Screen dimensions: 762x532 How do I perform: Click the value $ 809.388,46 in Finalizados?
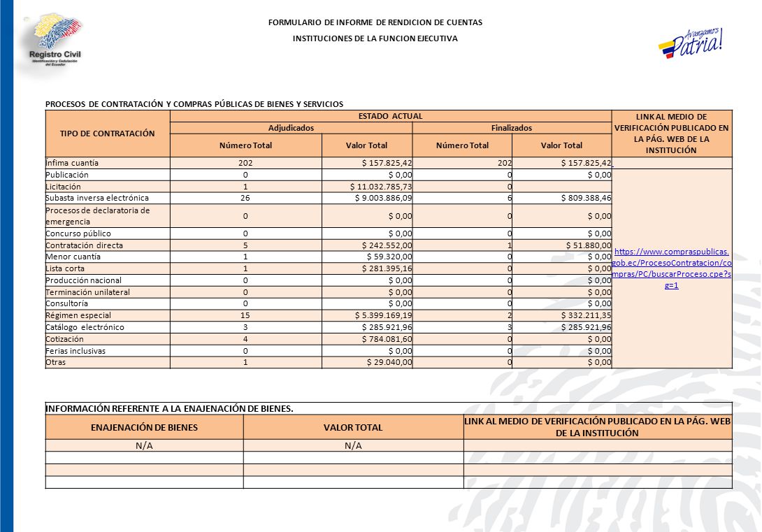[586, 198]
